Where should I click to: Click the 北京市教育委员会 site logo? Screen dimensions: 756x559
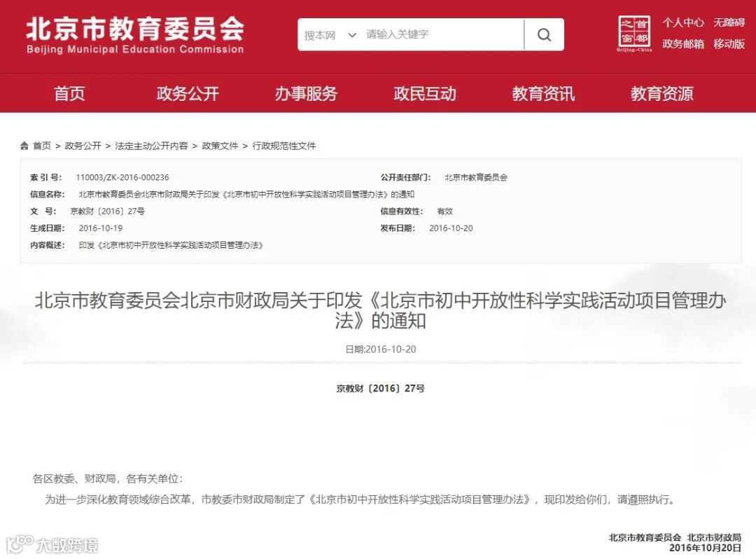pos(135,35)
